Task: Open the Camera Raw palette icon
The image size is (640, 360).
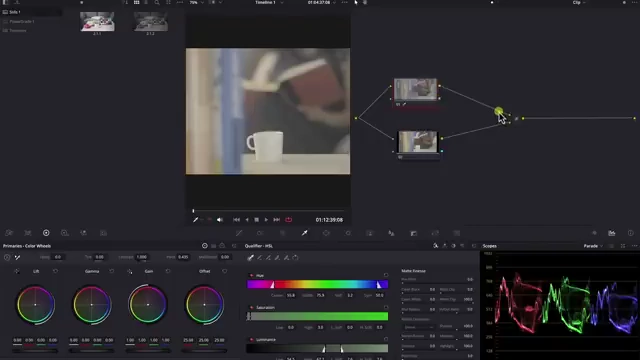Action: point(9,233)
